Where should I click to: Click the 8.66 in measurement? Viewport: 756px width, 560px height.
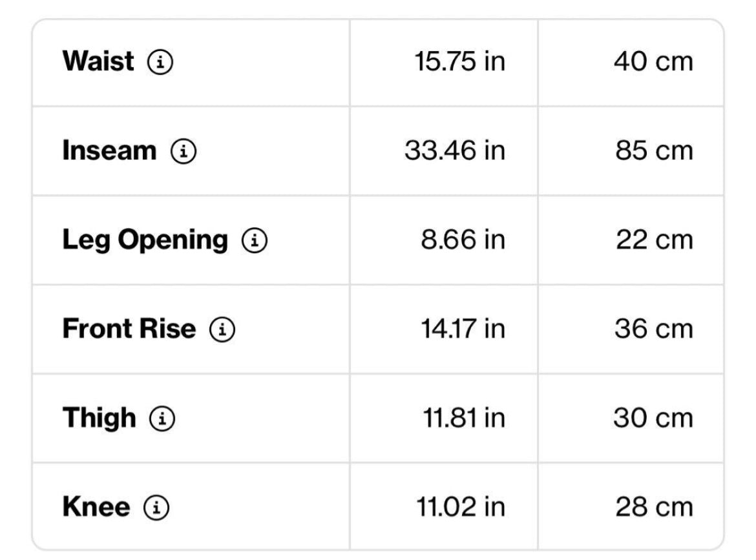coord(463,240)
